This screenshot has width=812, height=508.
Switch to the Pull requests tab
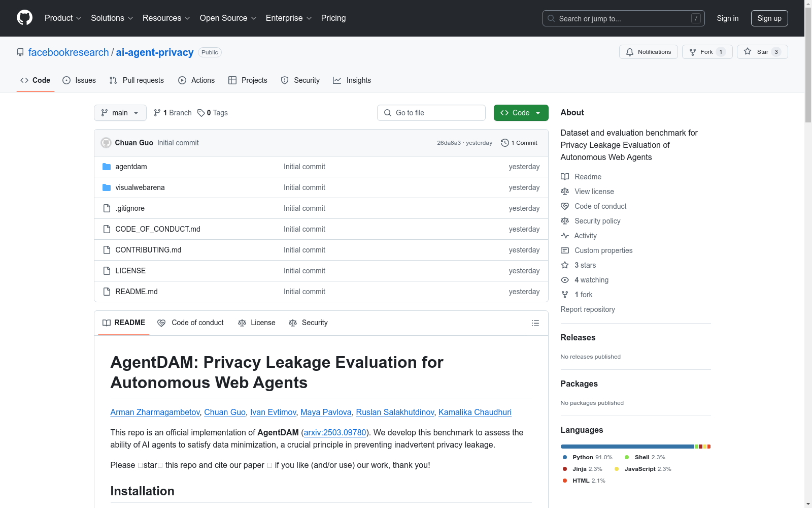(137, 80)
